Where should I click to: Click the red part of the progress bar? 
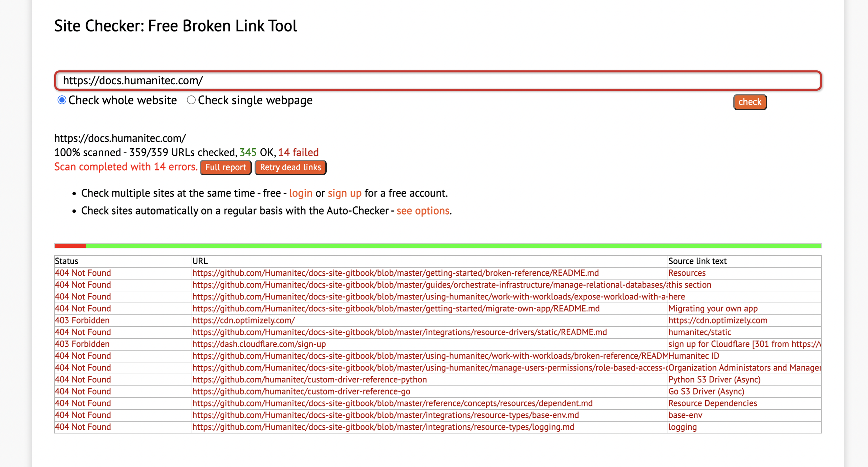click(70, 245)
